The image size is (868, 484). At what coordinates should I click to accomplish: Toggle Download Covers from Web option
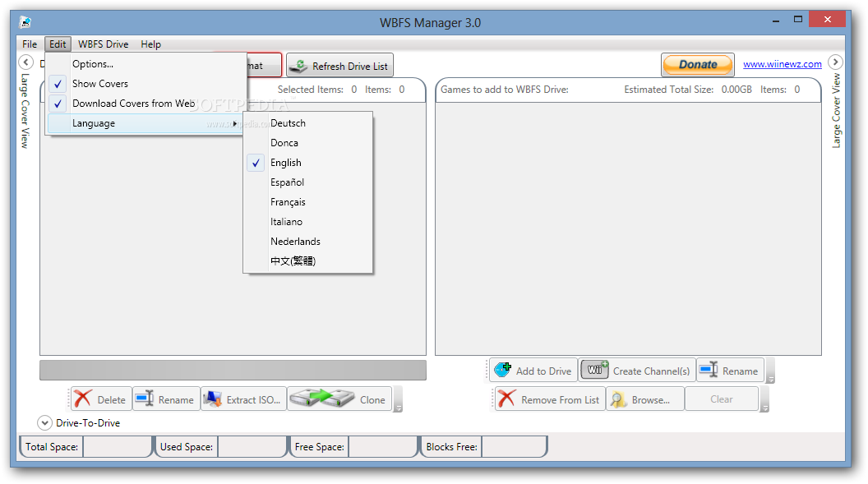click(x=145, y=104)
